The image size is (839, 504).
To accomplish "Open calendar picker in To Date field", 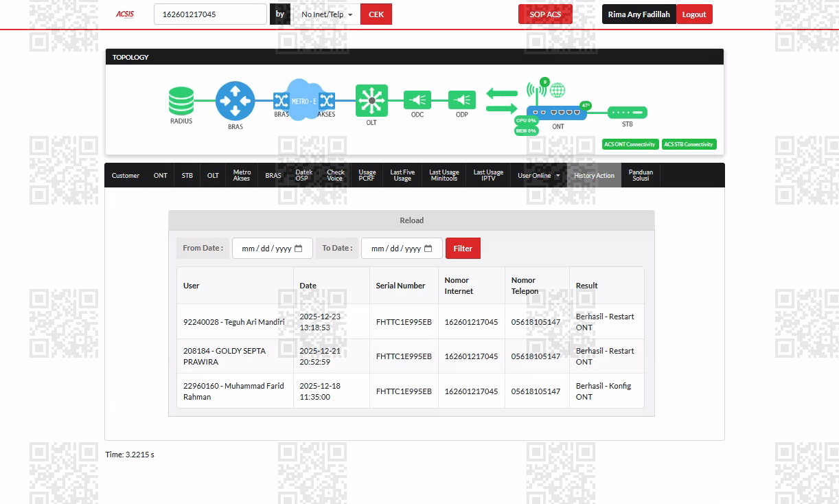I will (428, 249).
